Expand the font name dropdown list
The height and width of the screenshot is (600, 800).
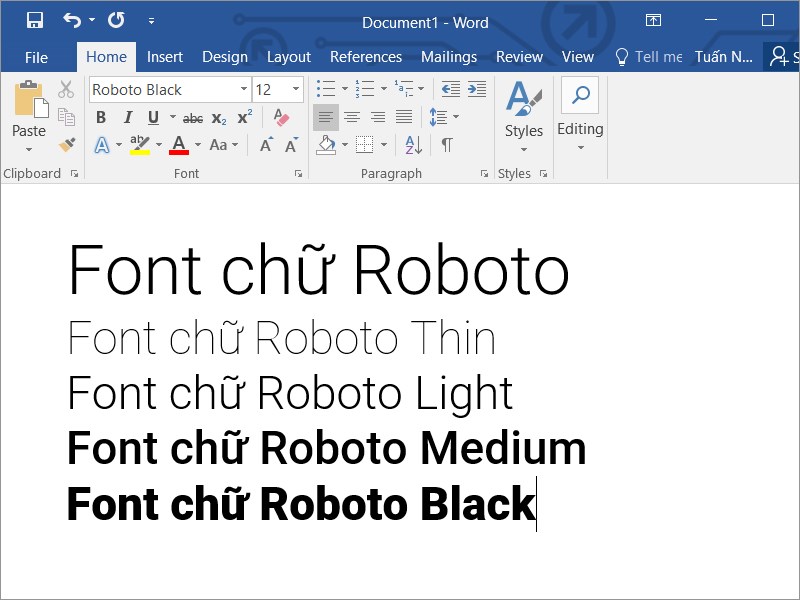click(244, 89)
